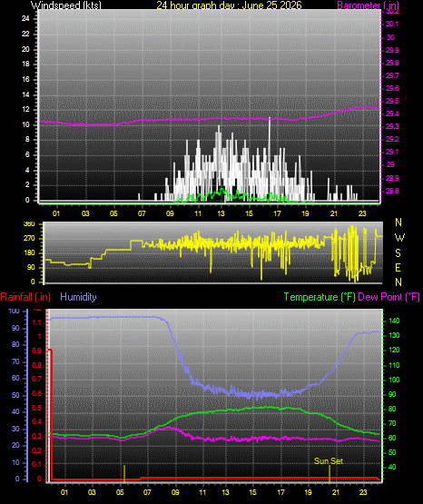Click the E compass label on direction chart

398,267
